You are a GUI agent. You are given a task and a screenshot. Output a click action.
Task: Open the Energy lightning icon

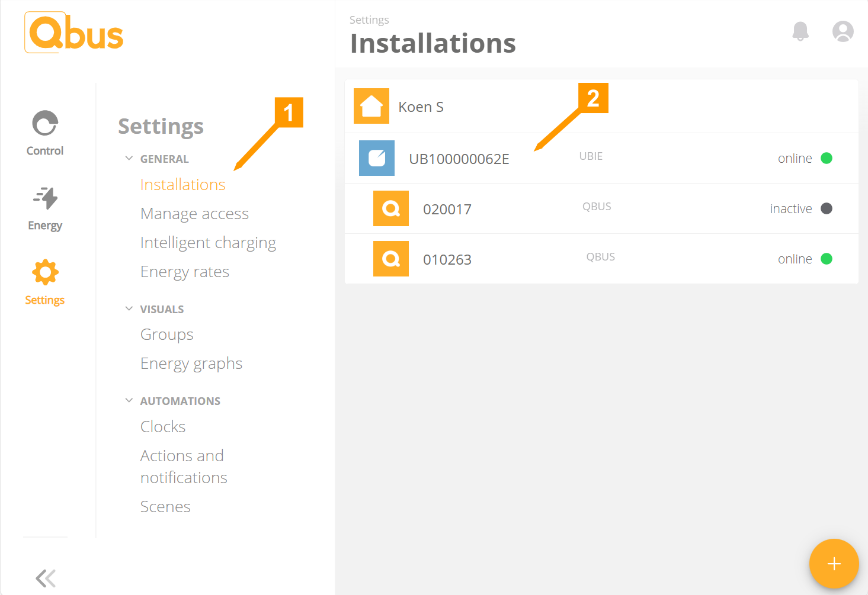[x=45, y=198]
